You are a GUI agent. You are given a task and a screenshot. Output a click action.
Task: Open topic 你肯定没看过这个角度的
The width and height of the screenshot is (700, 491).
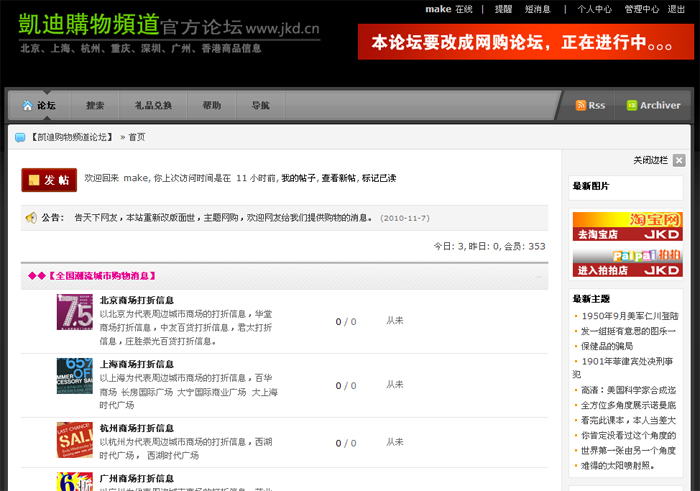628,435
